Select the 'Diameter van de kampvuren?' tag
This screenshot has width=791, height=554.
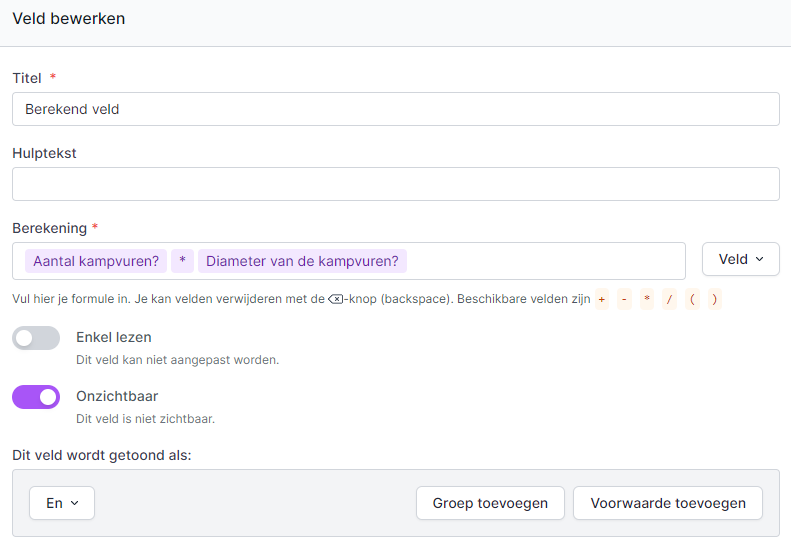point(302,261)
